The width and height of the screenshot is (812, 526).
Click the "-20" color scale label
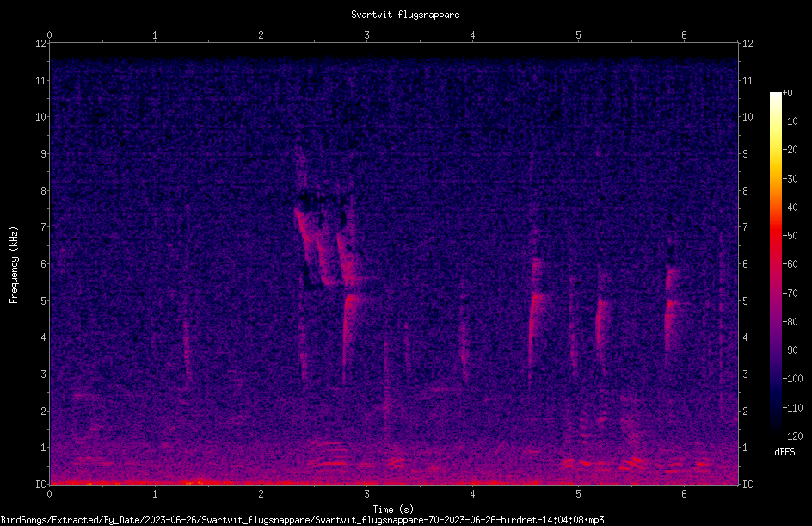coord(790,150)
